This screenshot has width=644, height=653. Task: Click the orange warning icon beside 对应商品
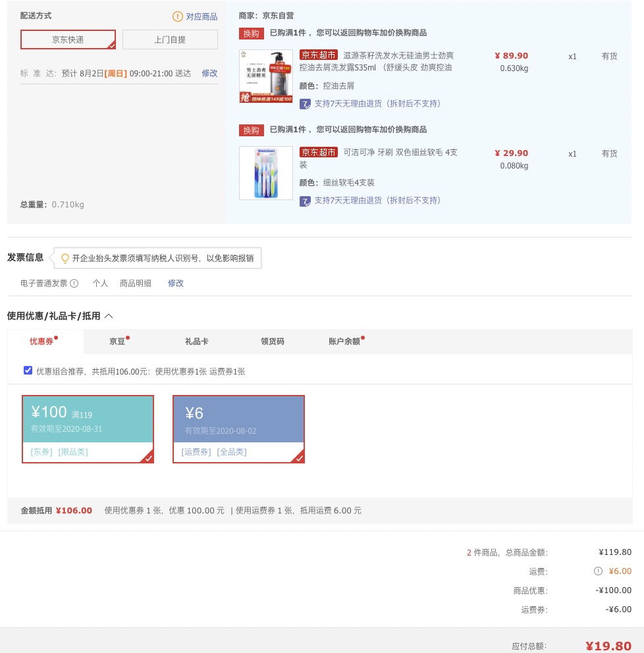click(177, 16)
